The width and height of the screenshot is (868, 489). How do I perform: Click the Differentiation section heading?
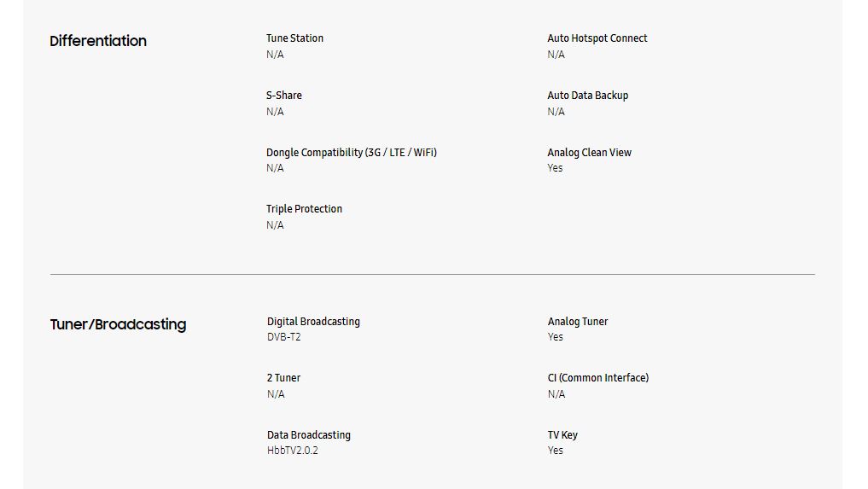(98, 41)
